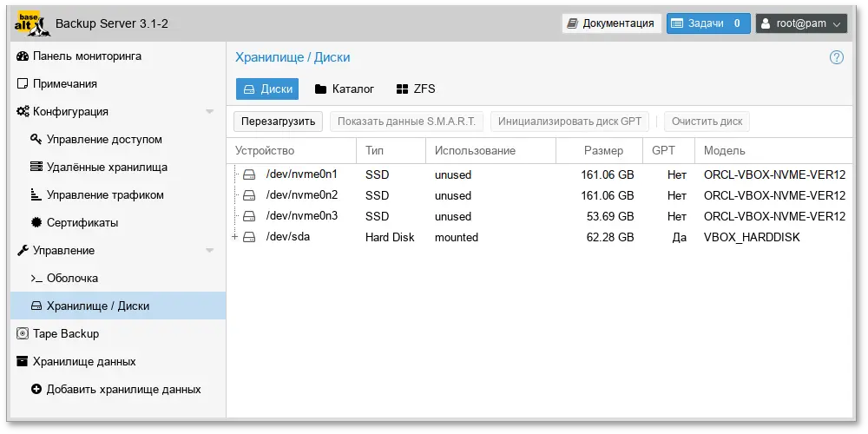Click the grid icon in the ZFS tab
Viewport: 868px width, 434px height.
(403, 89)
